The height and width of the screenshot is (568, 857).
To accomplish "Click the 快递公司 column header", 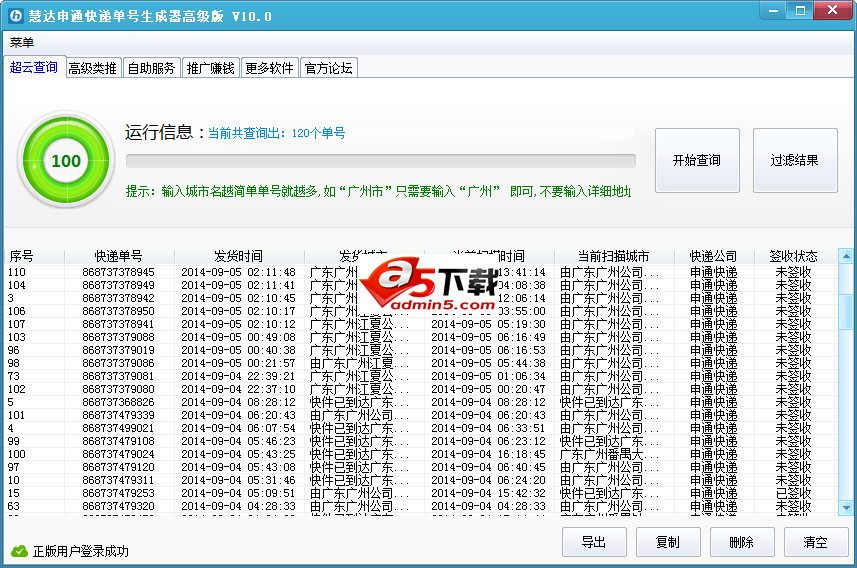I will 713,256.
